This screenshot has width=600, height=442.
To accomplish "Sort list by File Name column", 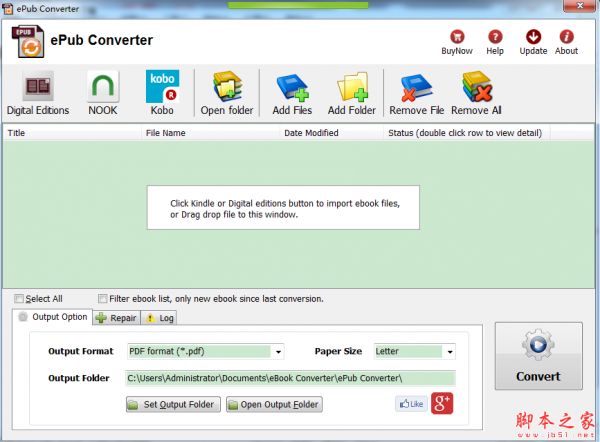I will pos(211,133).
